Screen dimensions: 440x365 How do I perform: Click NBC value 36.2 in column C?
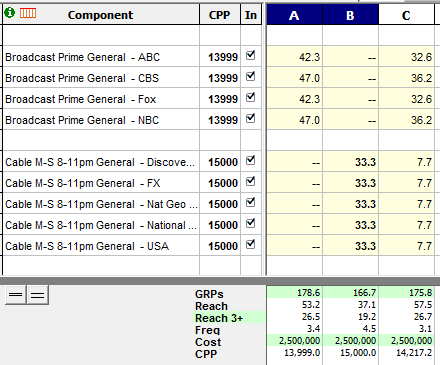click(x=406, y=120)
